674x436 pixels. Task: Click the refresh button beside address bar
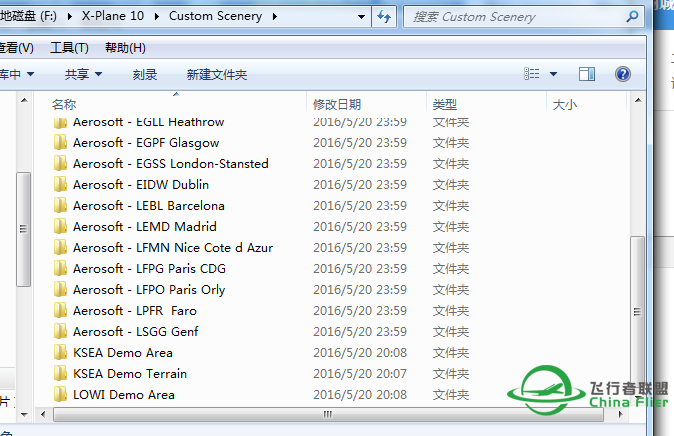pyautogui.click(x=384, y=17)
